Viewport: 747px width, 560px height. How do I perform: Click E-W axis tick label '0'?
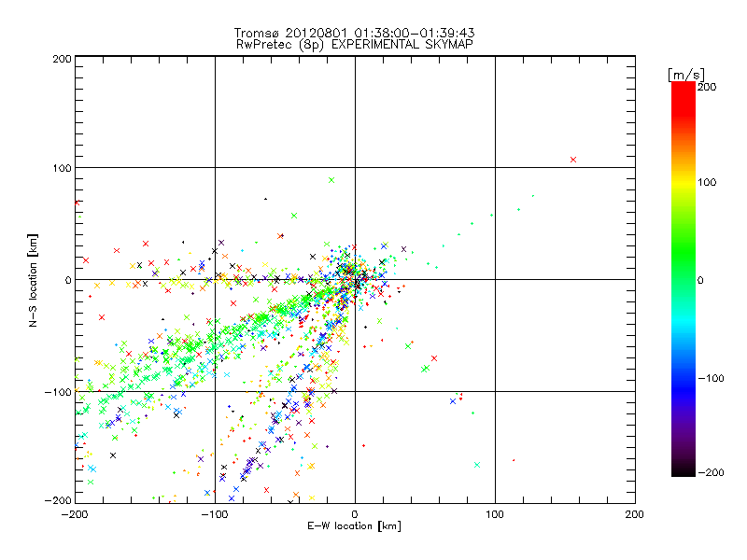coord(355,514)
